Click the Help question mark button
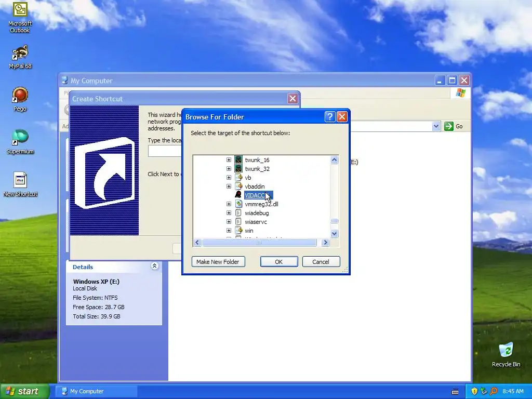This screenshot has width=532, height=399. [x=330, y=117]
